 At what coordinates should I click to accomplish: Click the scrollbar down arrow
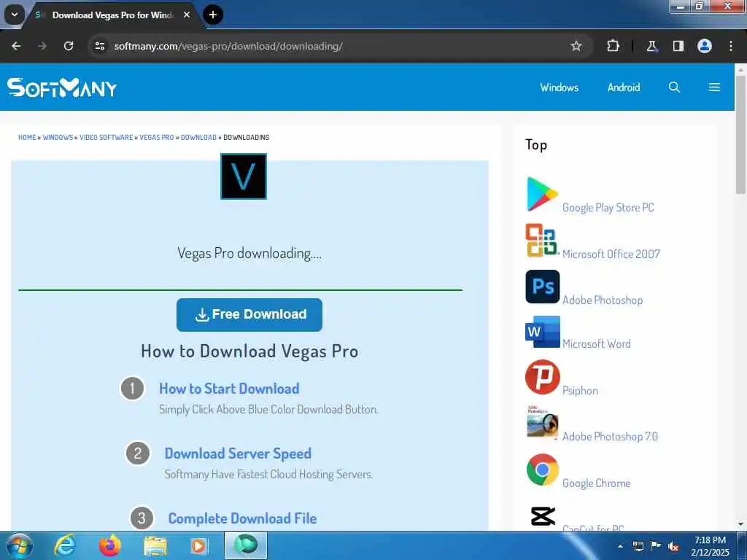pyautogui.click(x=740, y=525)
